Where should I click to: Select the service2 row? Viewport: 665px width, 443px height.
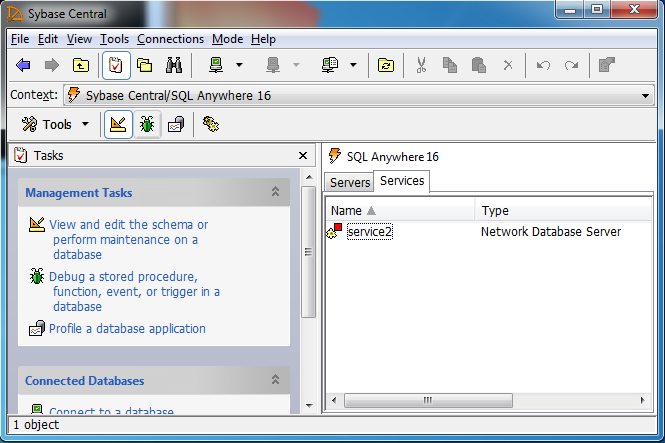(x=488, y=232)
